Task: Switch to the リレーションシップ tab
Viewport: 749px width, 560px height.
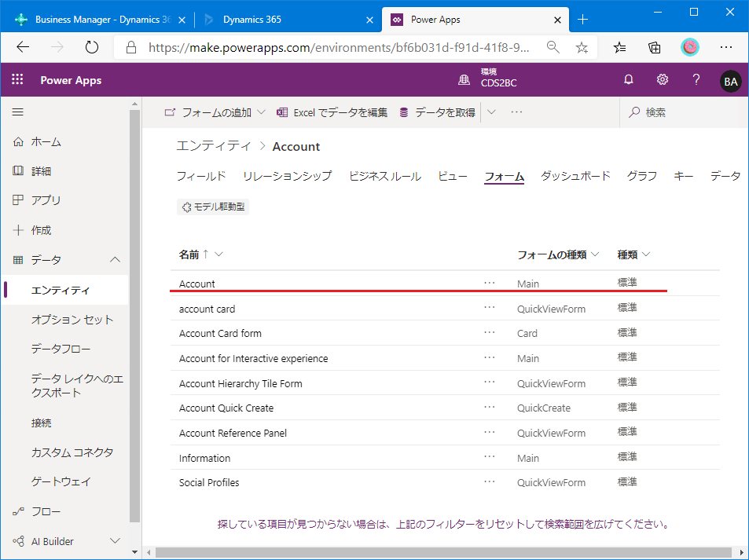Action: click(x=287, y=176)
